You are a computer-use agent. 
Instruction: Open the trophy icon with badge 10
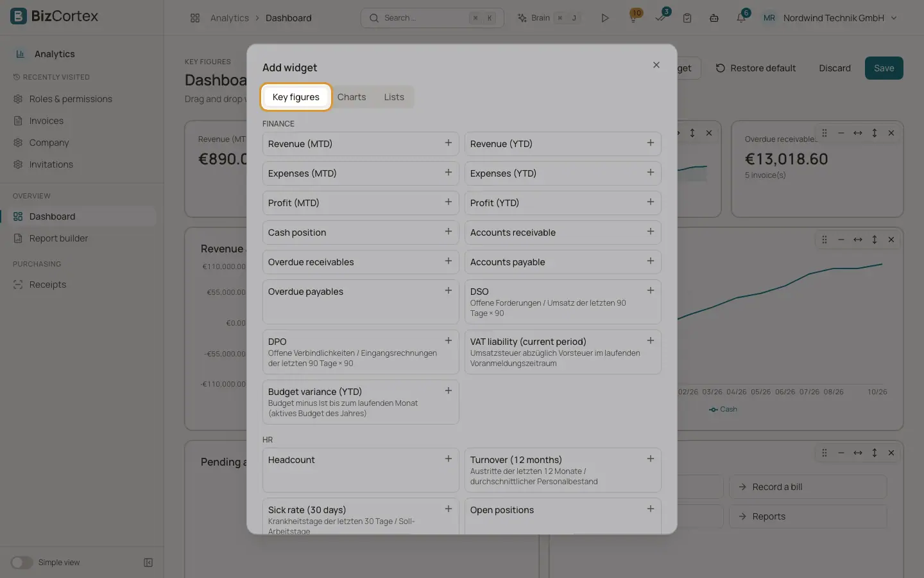(633, 18)
